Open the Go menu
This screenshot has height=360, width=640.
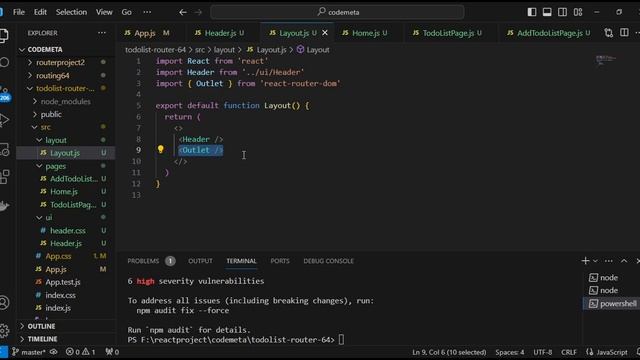point(127,12)
